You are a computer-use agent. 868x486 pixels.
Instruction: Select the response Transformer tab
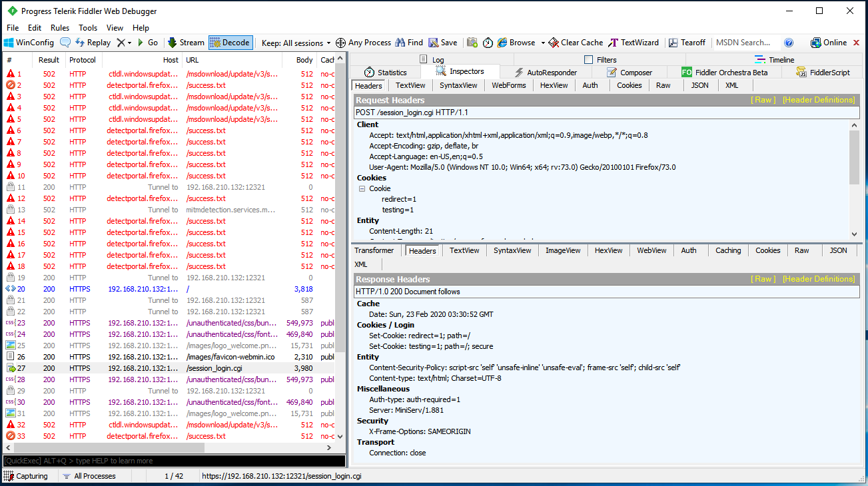[374, 250]
